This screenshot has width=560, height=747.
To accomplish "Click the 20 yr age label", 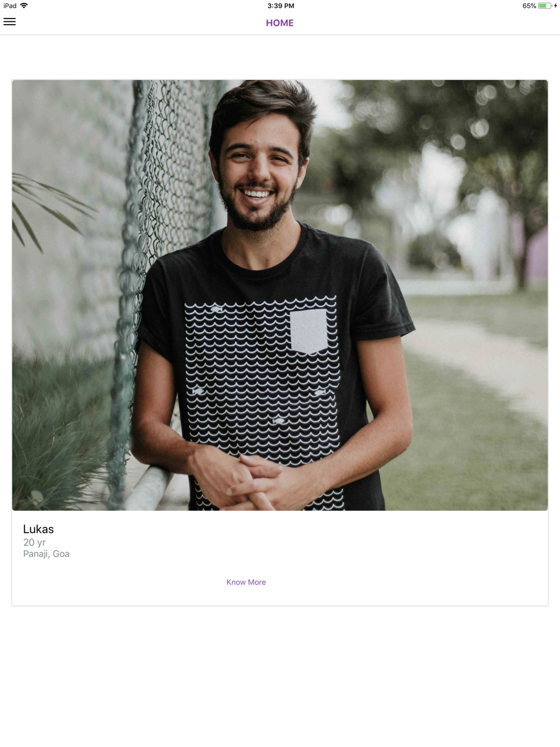I will pos(34,542).
